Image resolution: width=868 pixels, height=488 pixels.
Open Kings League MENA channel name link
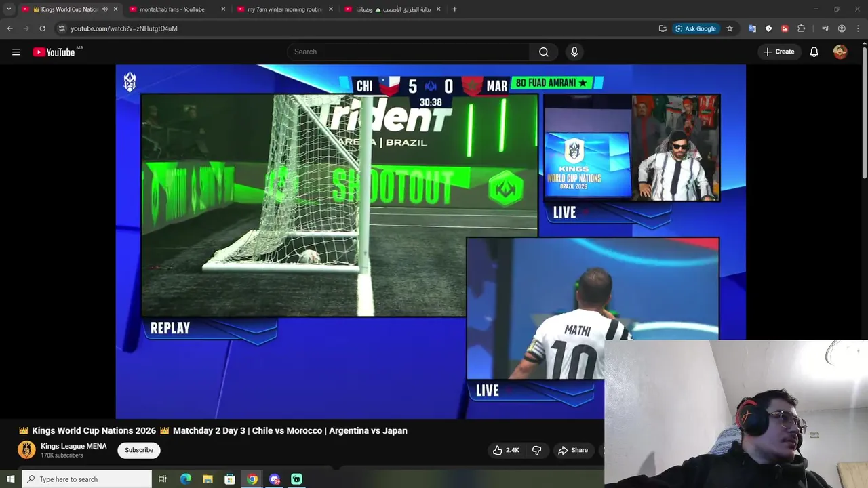pyautogui.click(x=73, y=446)
